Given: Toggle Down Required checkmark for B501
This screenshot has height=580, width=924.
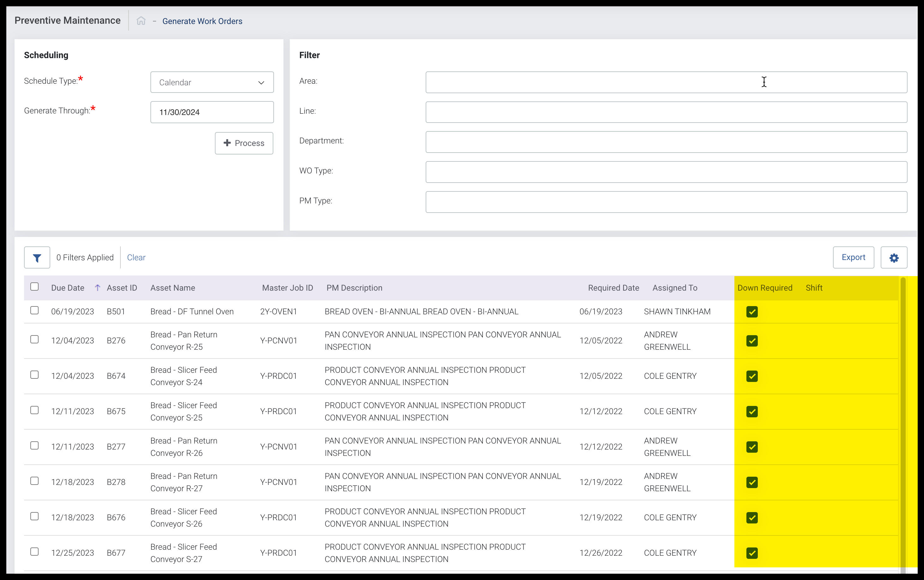Looking at the screenshot, I should point(752,311).
